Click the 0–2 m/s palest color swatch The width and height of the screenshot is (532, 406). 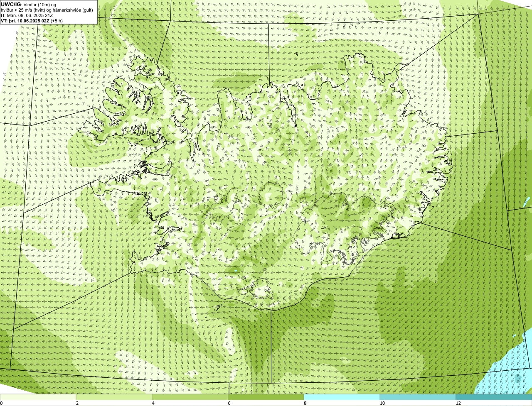point(38,397)
